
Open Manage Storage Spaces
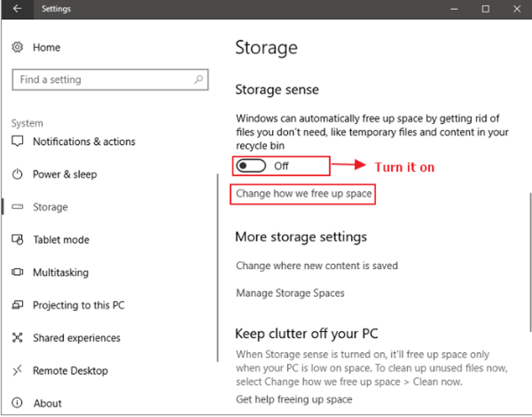point(290,293)
